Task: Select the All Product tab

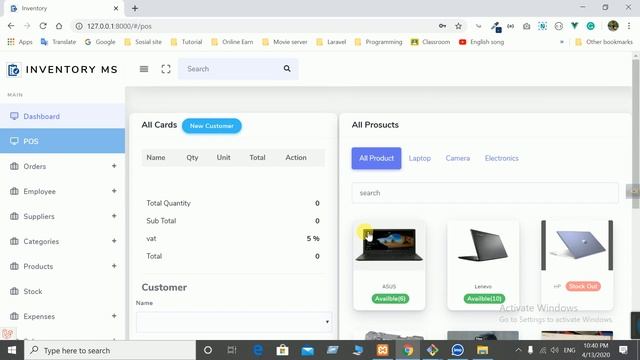Action: point(376,158)
